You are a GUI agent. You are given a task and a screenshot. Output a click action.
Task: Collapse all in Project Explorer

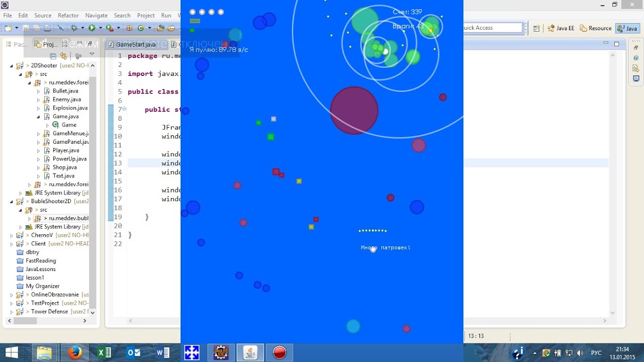tap(52, 55)
